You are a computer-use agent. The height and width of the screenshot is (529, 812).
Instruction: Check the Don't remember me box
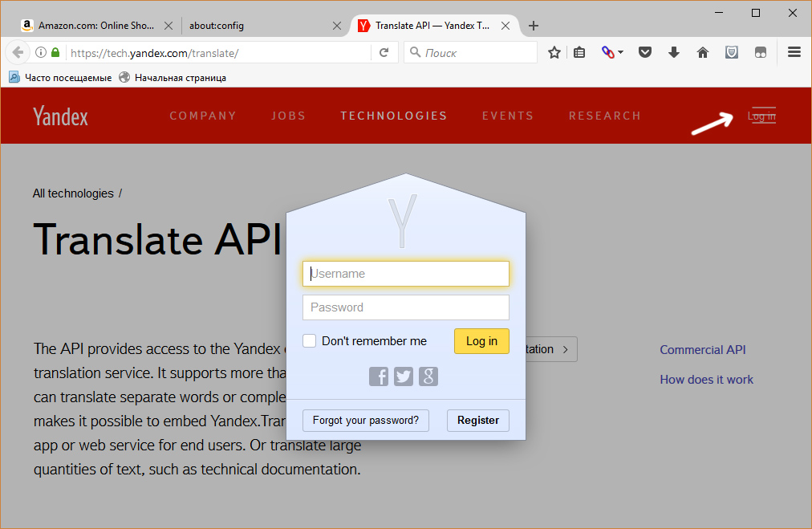(309, 341)
